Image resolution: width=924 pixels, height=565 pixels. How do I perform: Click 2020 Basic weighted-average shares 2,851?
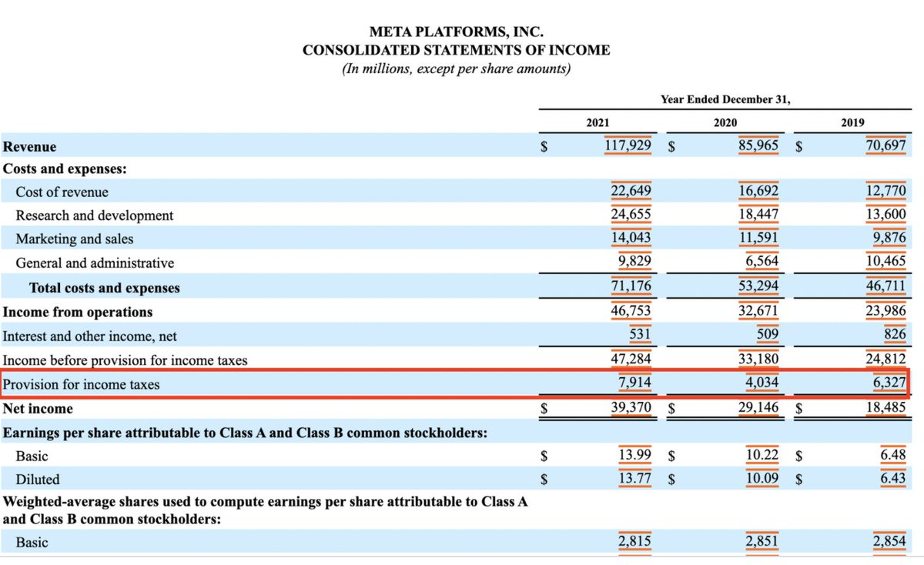click(x=762, y=541)
